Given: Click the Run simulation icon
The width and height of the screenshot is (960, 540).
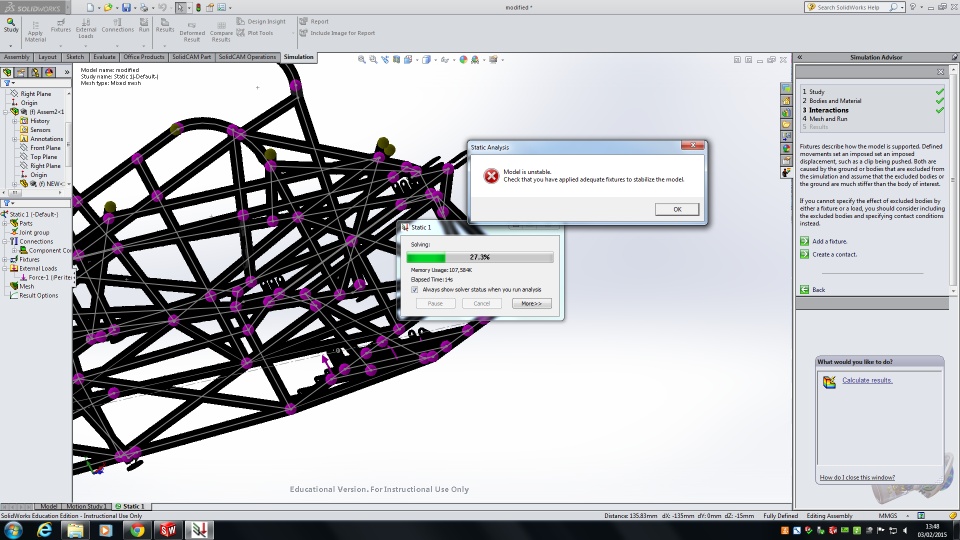Looking at the screenshot, I should pos(144,26).
